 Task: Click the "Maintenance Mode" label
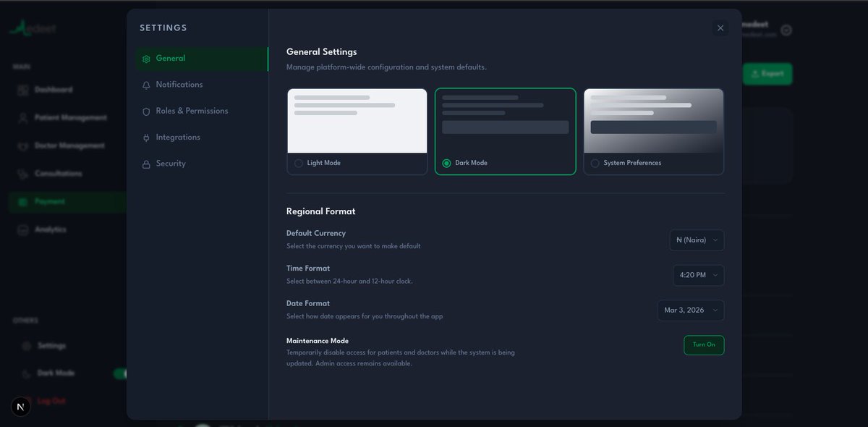point(318,341)
